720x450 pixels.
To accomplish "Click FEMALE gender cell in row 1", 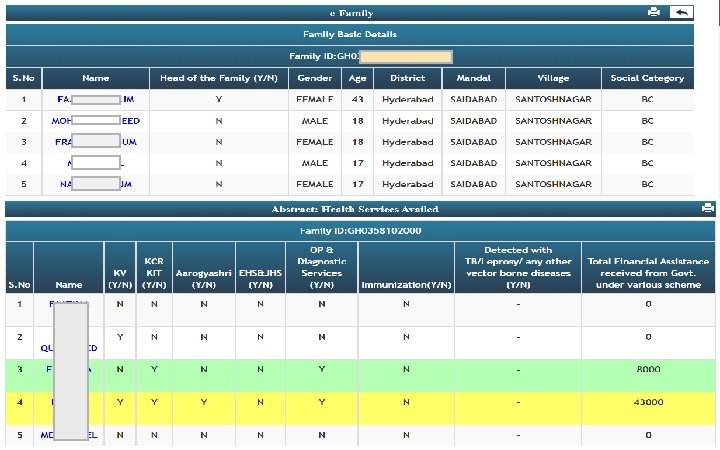I will coord(315,99).
